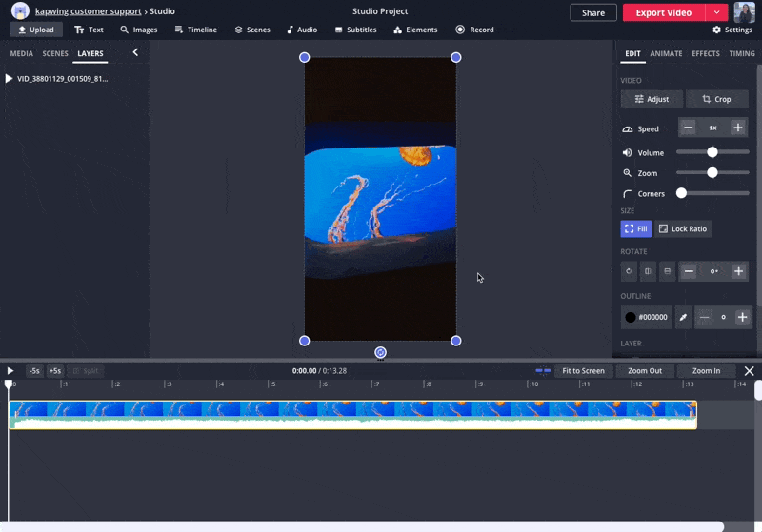Expand the VID_38801129 layer entry
Viewport: 762px width, 532px height.
pyautogui.click(x=10, y=79)
